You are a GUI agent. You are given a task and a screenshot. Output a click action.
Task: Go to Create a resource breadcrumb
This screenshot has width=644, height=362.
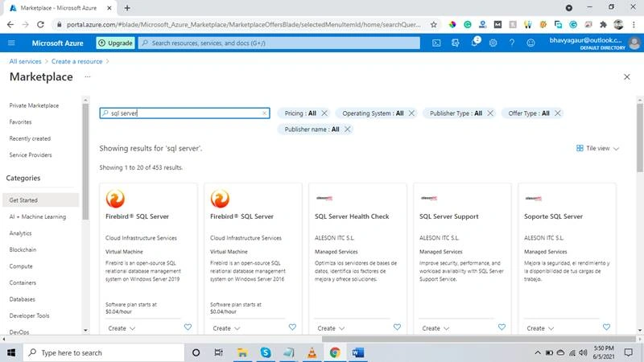tap(76, 61)
